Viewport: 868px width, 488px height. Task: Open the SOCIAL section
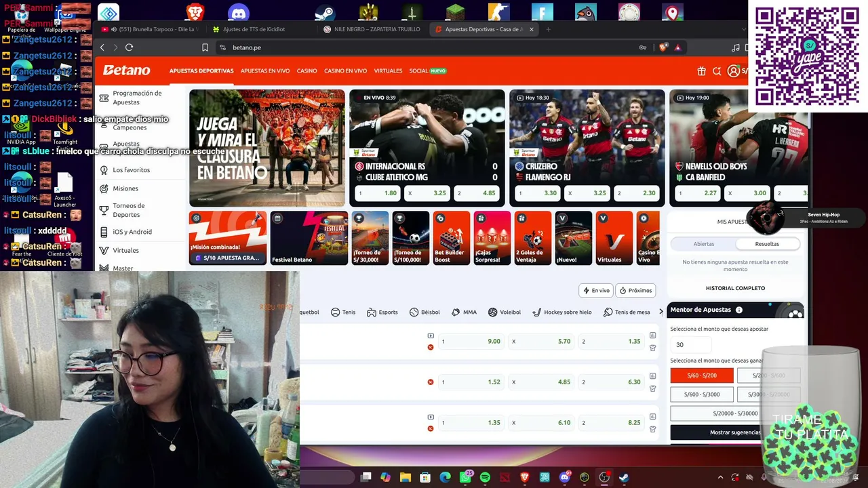click(428, 71)
